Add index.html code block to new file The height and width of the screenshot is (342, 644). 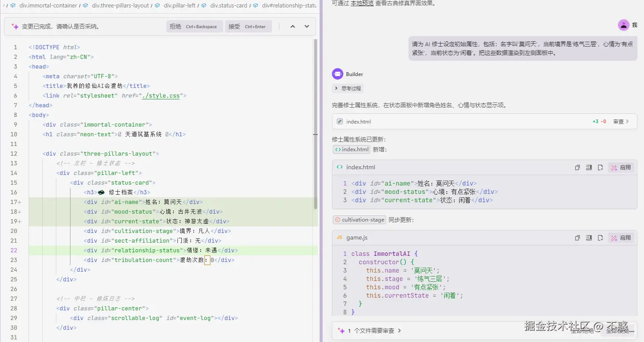pos(600,167)
